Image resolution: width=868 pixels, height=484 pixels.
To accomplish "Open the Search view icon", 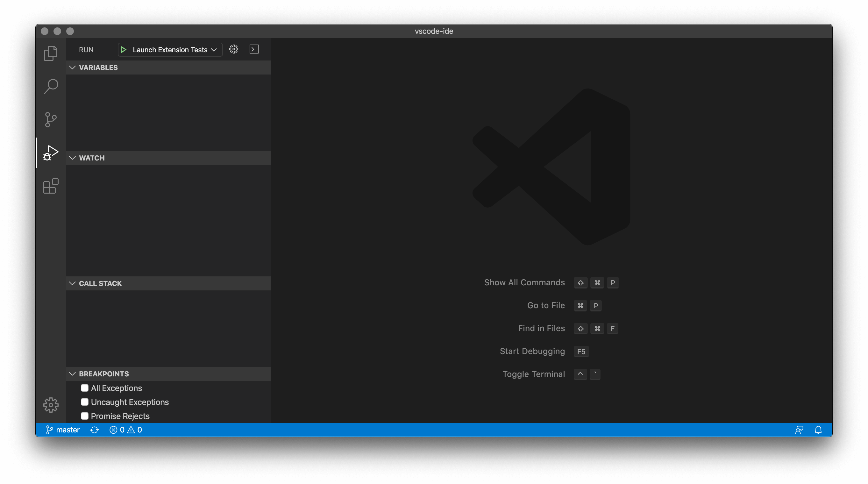I will point(51,86).
